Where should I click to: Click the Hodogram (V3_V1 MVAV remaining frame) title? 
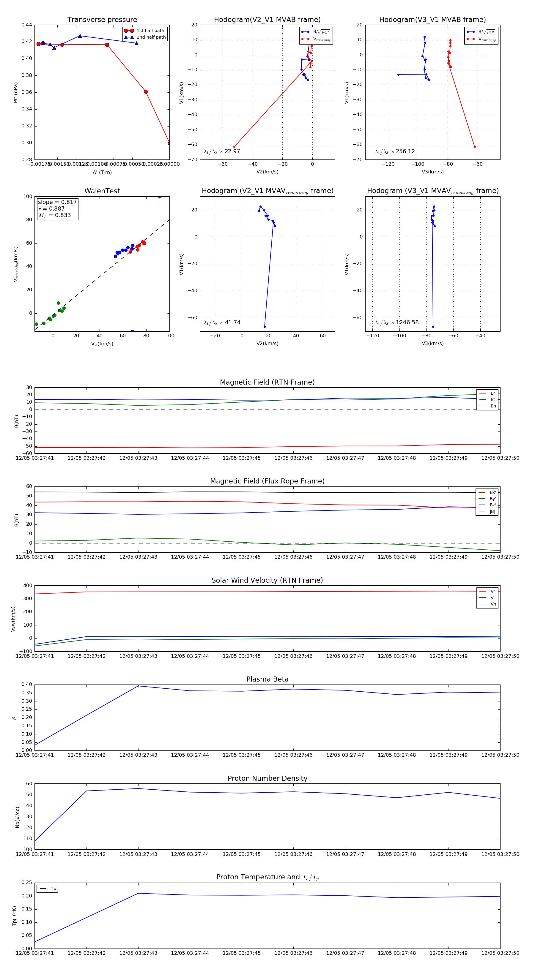coord(432,191)
